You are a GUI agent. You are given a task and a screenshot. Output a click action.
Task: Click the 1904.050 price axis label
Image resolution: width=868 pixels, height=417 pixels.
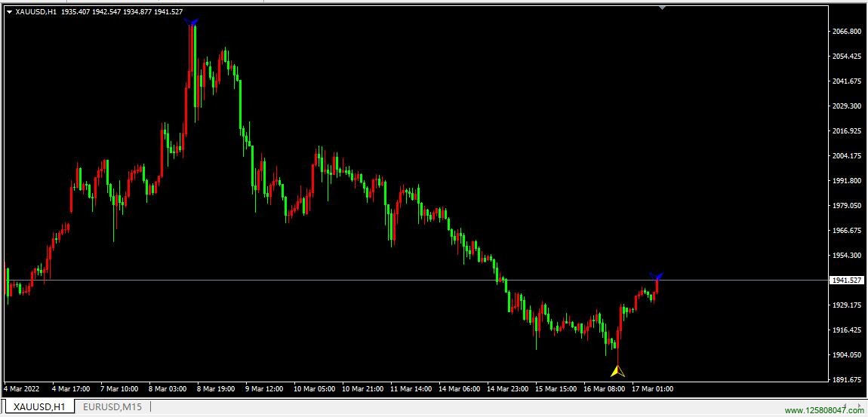(847, 355)
